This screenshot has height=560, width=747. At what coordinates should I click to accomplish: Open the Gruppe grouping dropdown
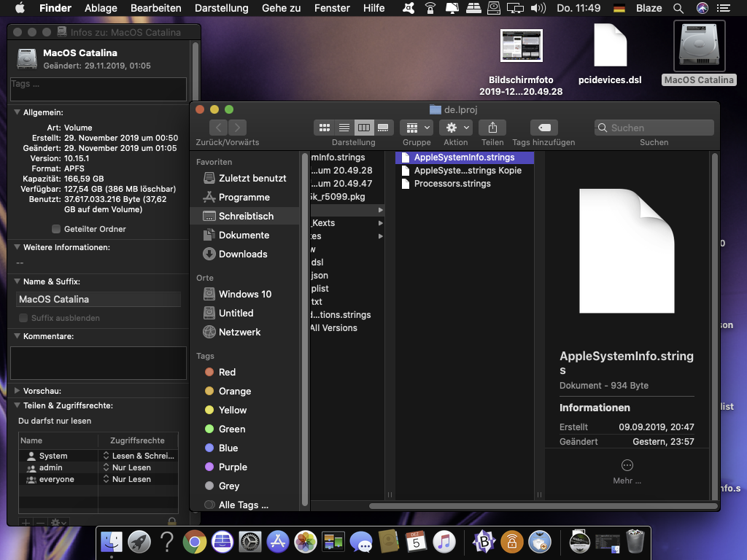[x=417, y=128]
